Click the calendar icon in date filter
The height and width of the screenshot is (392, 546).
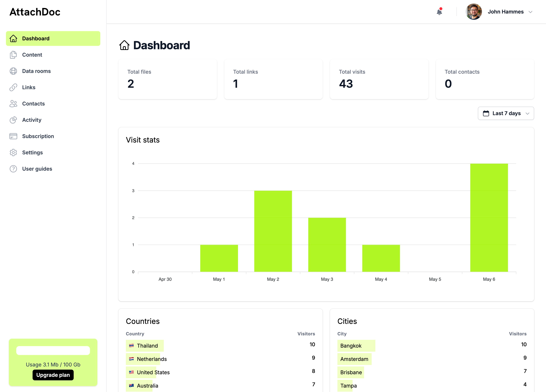[x=486, y=113]
